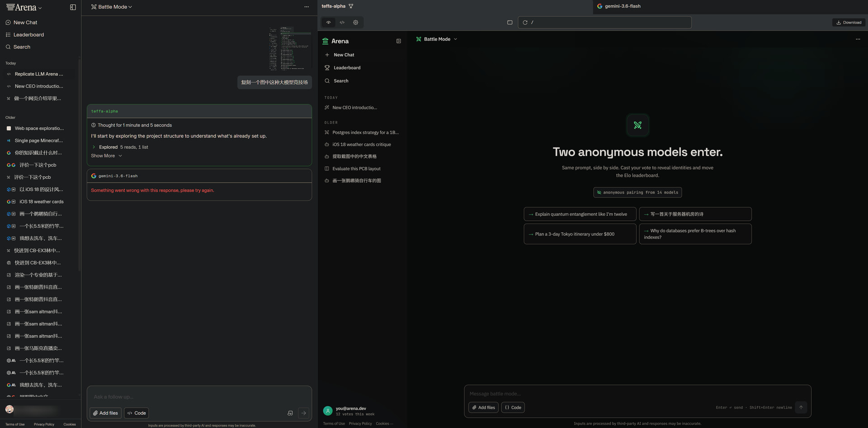Open the uploaded screenshot thumbnail
This screenshot has width=868, height=428.
(x=290, y=48)
